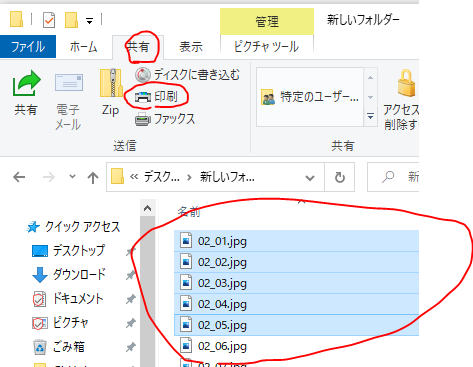Select file 02_05.jpg
The image size is (473, 367).
tap(296, 325)
